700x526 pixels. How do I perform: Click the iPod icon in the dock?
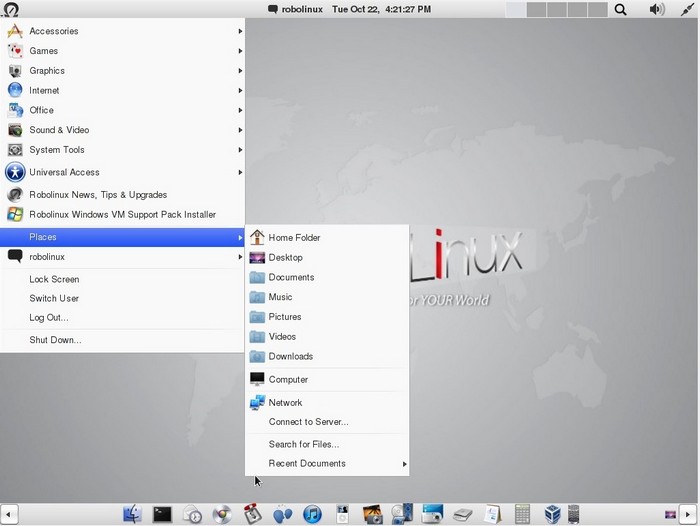click(342, 514)
